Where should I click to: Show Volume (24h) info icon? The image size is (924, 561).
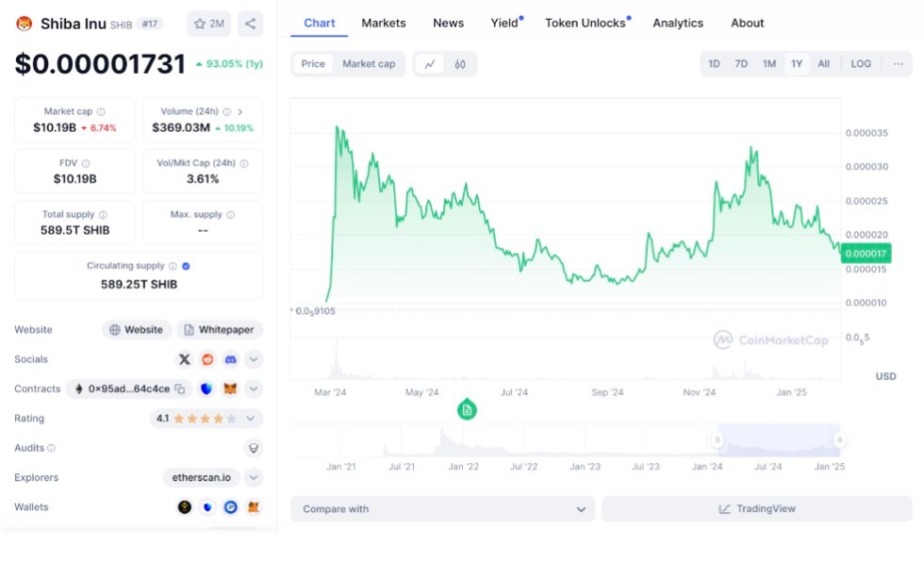(227, 112)
